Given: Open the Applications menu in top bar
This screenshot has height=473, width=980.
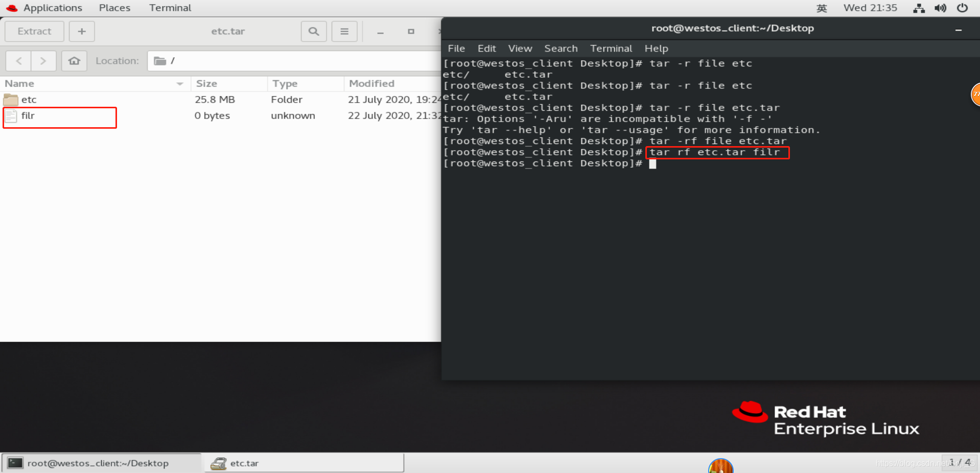Looking at the screenshot, I should coord(53,8).
